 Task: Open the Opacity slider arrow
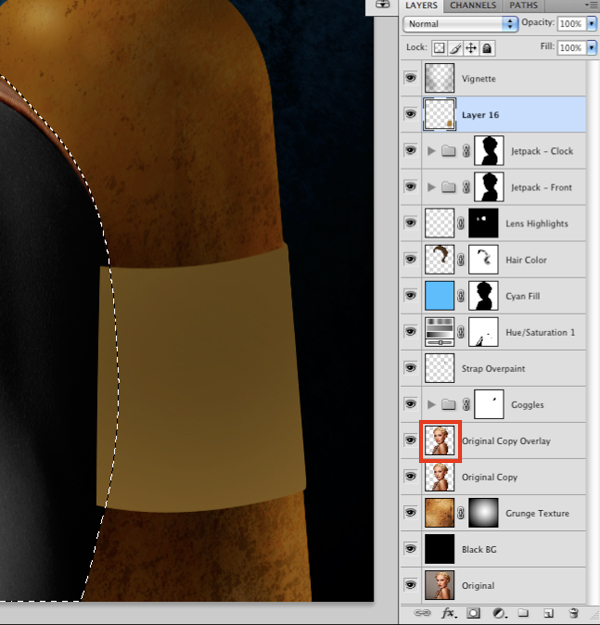[x=592, y=24]
